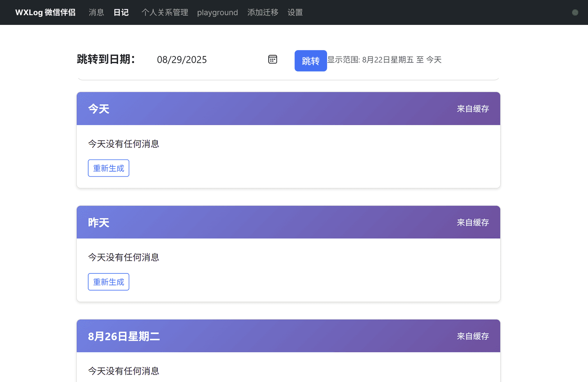Select the 日记 navigation tab

[x=121, y=12]
